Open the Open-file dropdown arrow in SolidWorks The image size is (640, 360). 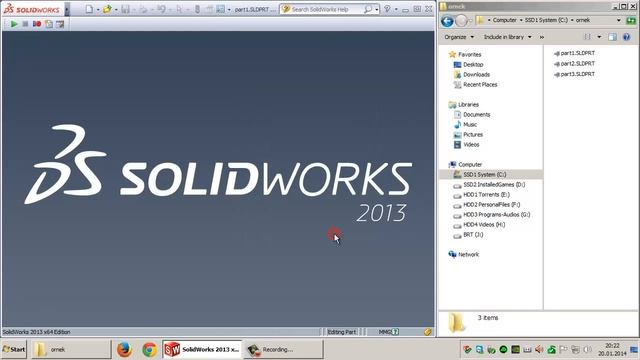(x=116, y=9)
